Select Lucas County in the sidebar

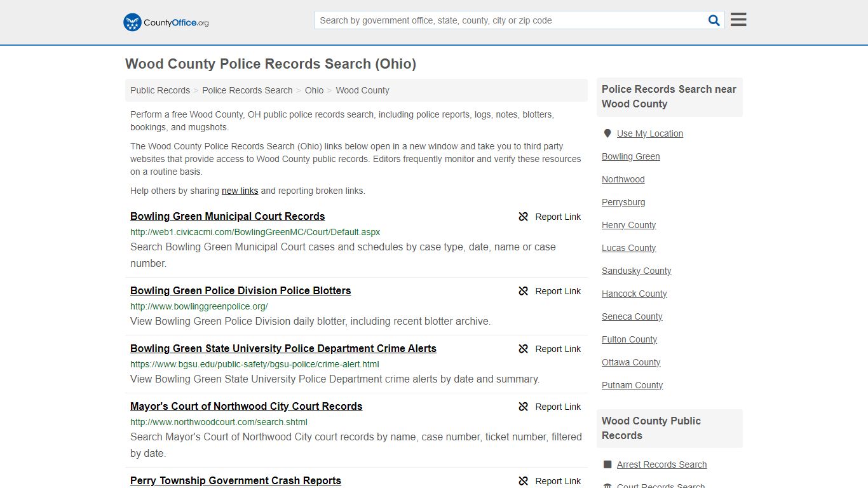(x=628, y=248)
